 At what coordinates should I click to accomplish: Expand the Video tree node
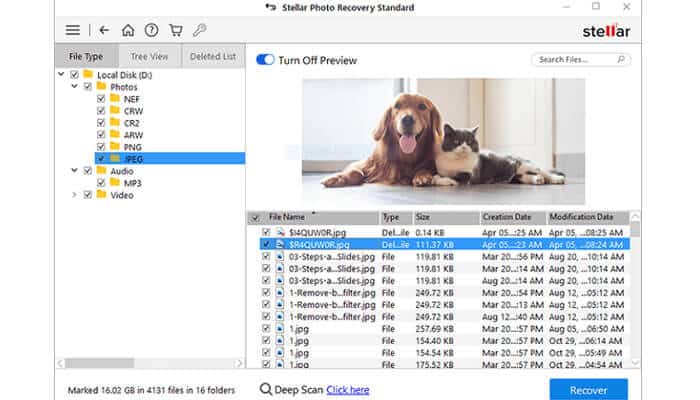coord(74,195)
